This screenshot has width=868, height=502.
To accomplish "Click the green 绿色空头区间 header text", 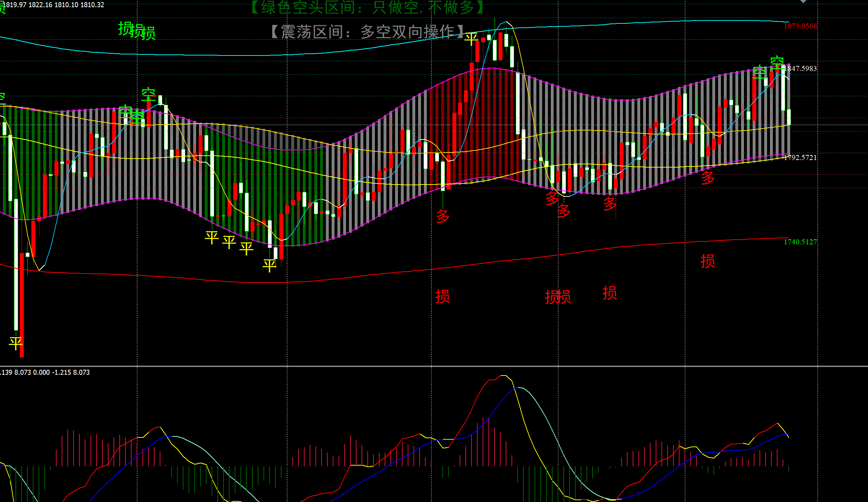I will (367, 7).
